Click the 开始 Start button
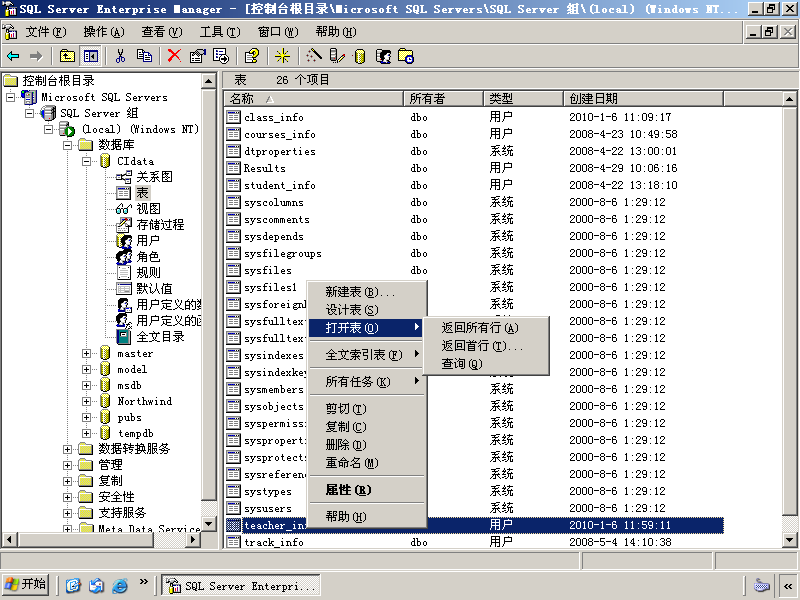This screenshot has height=600, width=800. tap(26, 585)
